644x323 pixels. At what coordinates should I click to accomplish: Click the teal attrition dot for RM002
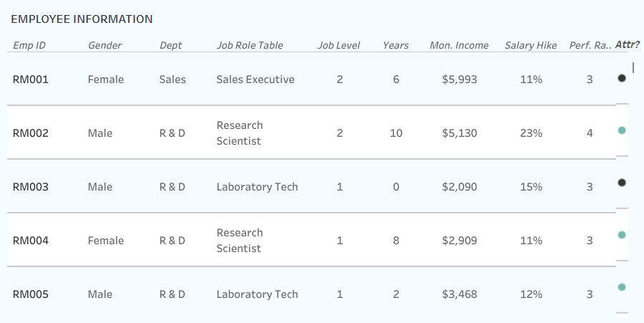pos(622,130)
